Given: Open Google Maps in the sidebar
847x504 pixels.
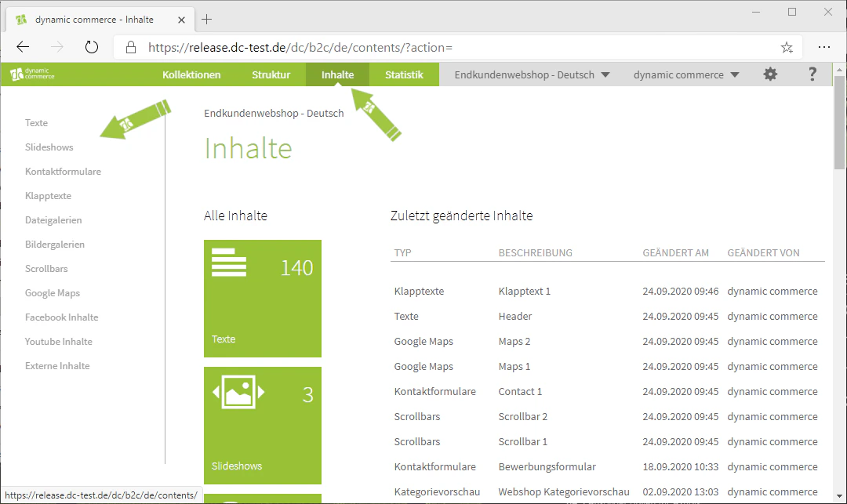Looking at the screenshot, I should tap(53, 292).
